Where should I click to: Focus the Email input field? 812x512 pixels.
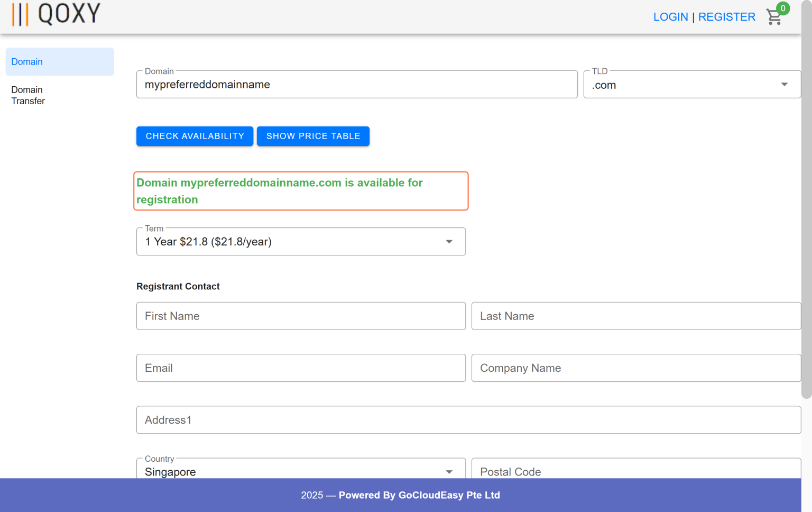coord(301,368)
